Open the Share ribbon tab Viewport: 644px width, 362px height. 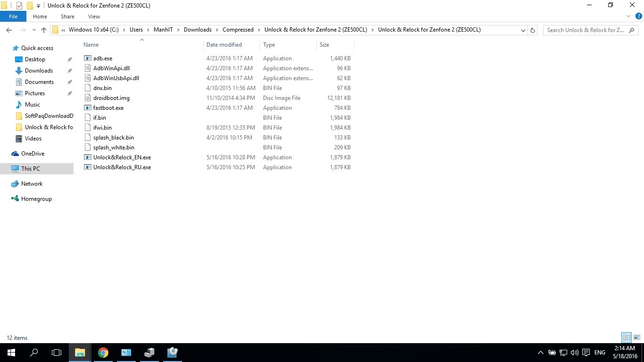(x=67, y=16)
